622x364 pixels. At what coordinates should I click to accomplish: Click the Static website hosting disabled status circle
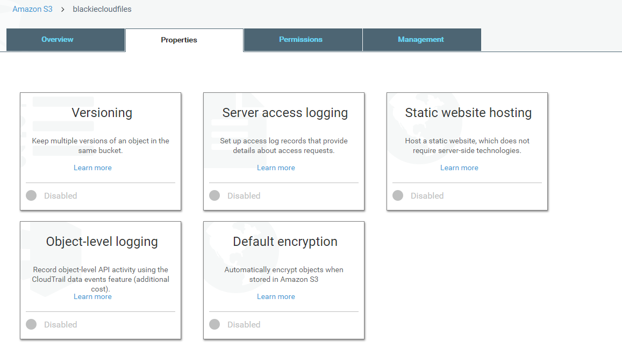tap(398, 196)
